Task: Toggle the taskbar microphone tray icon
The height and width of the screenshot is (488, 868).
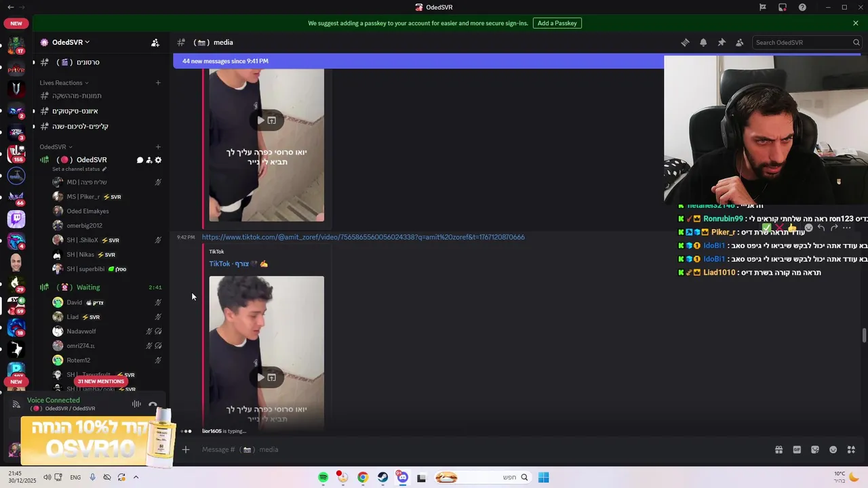Action: [93, 477]
